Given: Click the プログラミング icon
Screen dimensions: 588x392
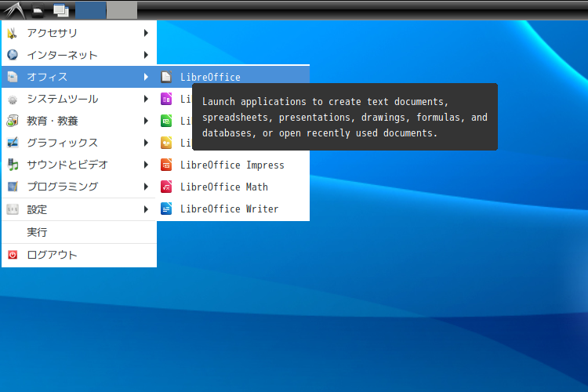Looking at the screenshot, I should tap(13, 187).
